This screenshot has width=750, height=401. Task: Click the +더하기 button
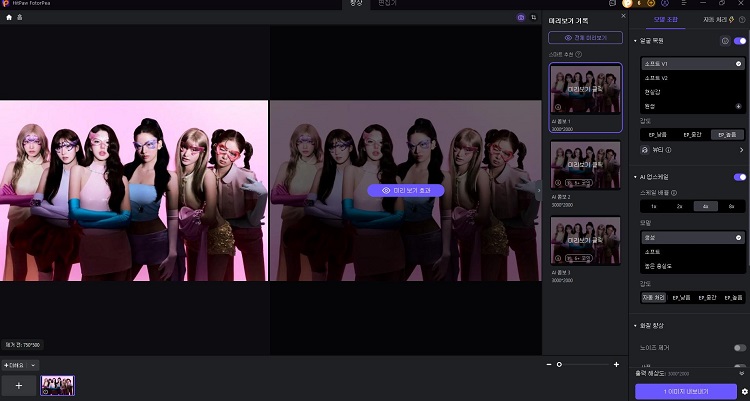(x=14, y=365)
